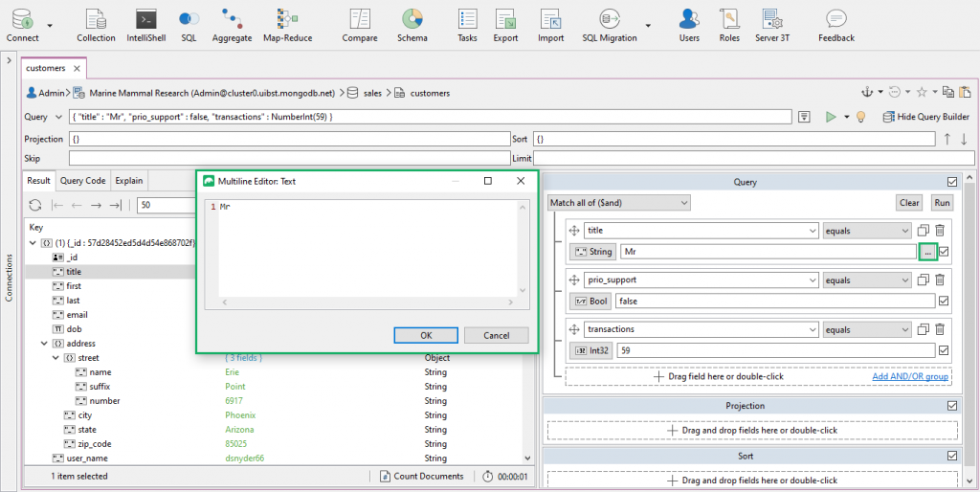
Task: Go to the first results page
Action: (58, 205)
